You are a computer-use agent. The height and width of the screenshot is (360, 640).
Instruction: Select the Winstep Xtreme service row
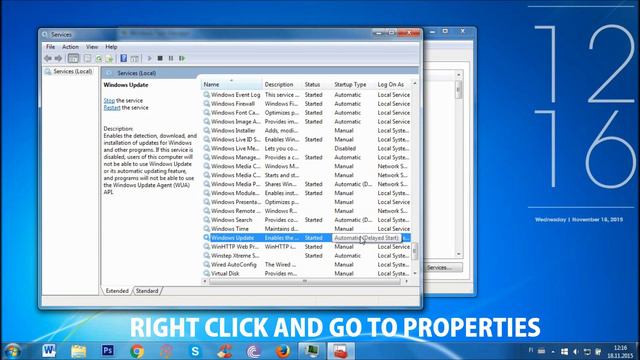click(x=306, y=256)
